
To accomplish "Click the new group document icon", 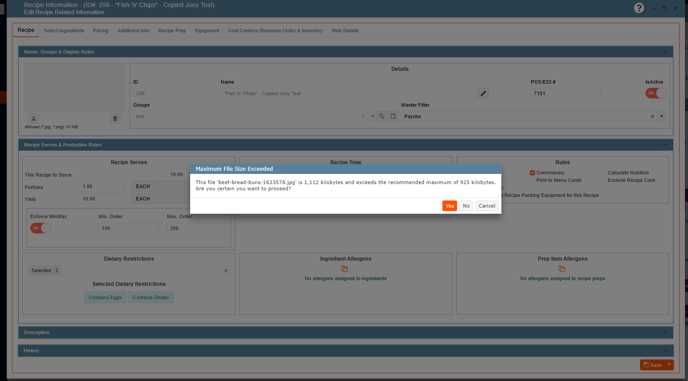I will click(x=393, y=116).
